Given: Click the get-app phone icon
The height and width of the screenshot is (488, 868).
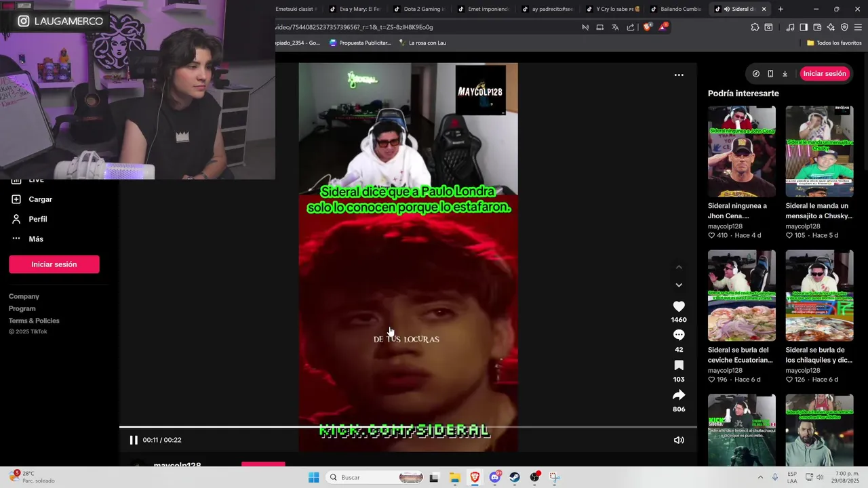Looking at the screenshot, I should pos(770,74).
